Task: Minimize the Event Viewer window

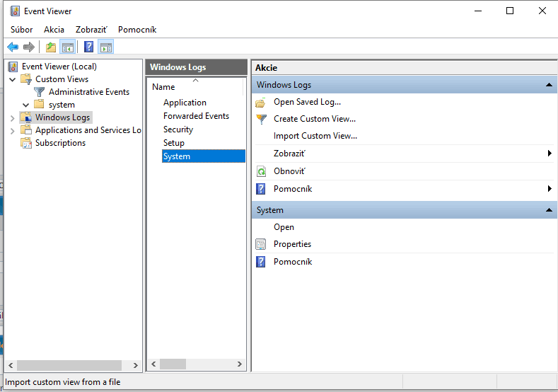Action: [x=478, y=11]
